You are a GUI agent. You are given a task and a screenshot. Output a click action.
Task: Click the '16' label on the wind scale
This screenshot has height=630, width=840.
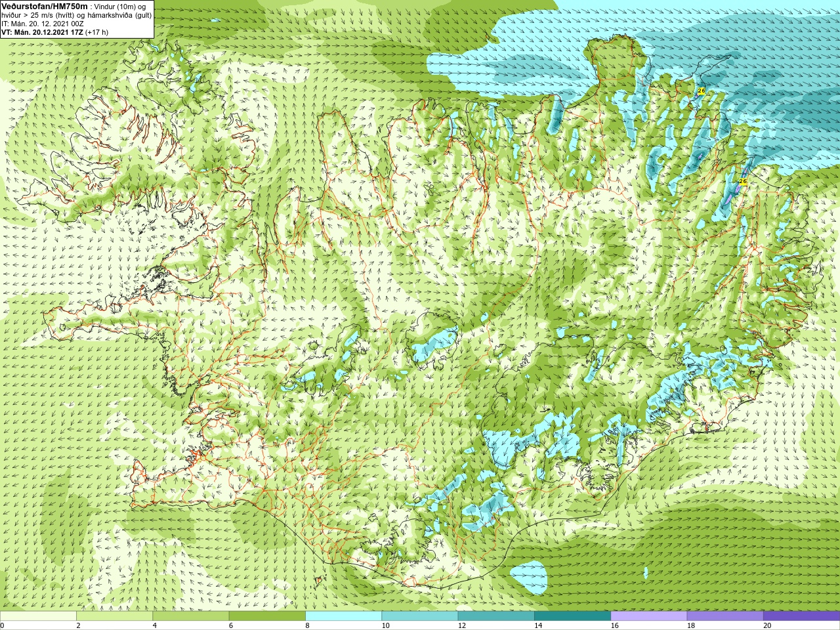[615, 625]
